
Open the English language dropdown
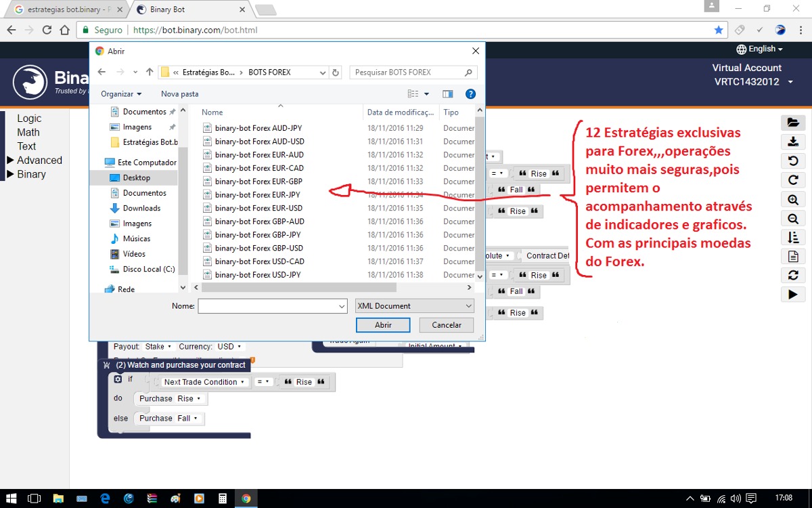coord(759,49)
